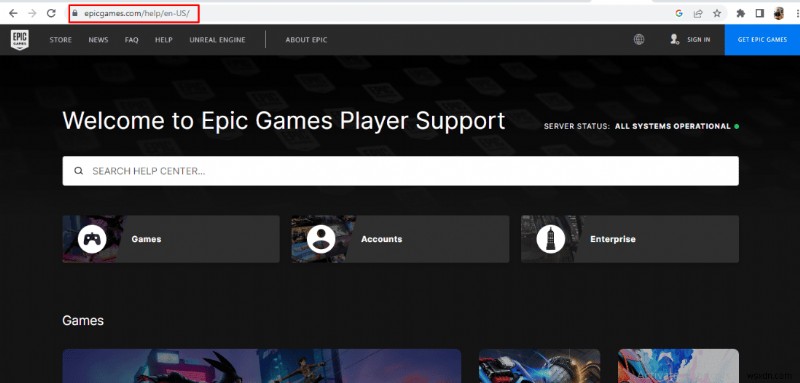Click the search magnifier icon
The width and height of the screenshot is (800, 383).
(x=79, y=171)
